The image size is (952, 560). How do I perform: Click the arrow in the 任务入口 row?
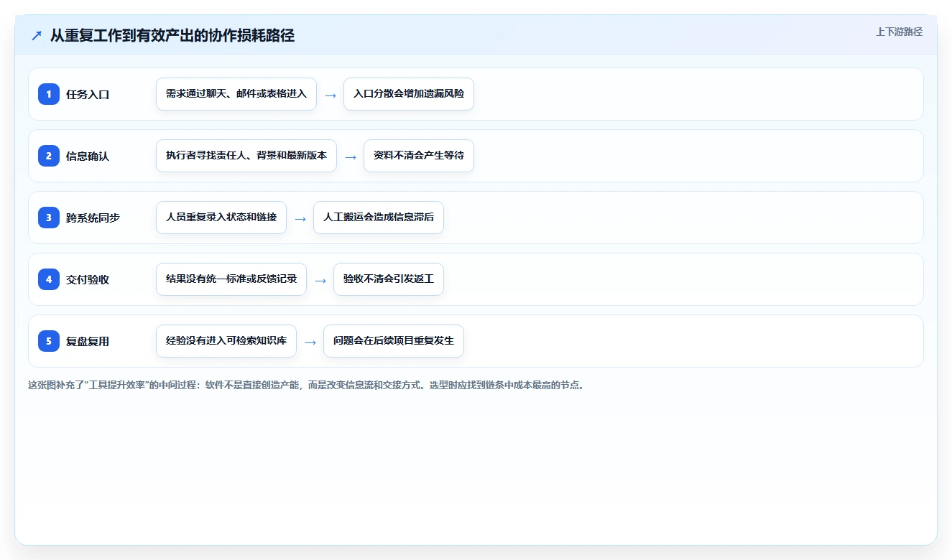(331, 95)
